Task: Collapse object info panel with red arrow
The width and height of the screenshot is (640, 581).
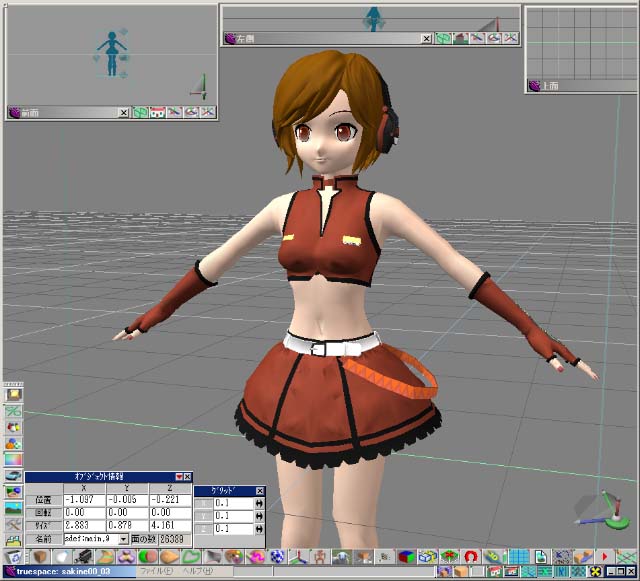Action: [x=179, y=477]
